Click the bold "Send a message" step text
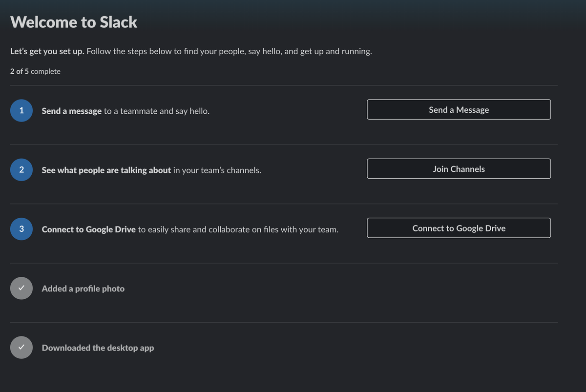The height and width of the screenshot is (392, 586). click(72, 111)
